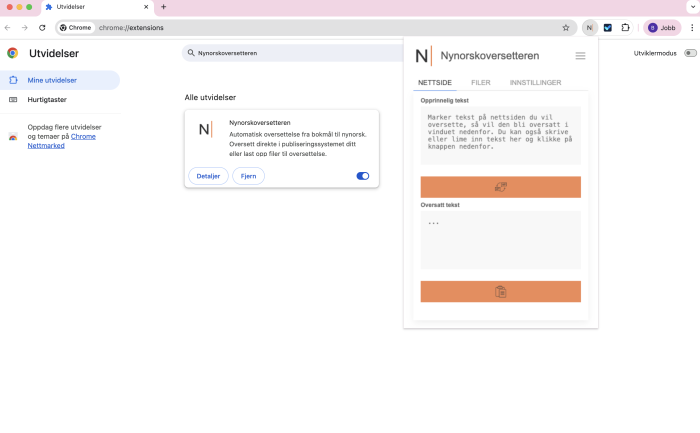Reload the page

[x=42, y=28]
